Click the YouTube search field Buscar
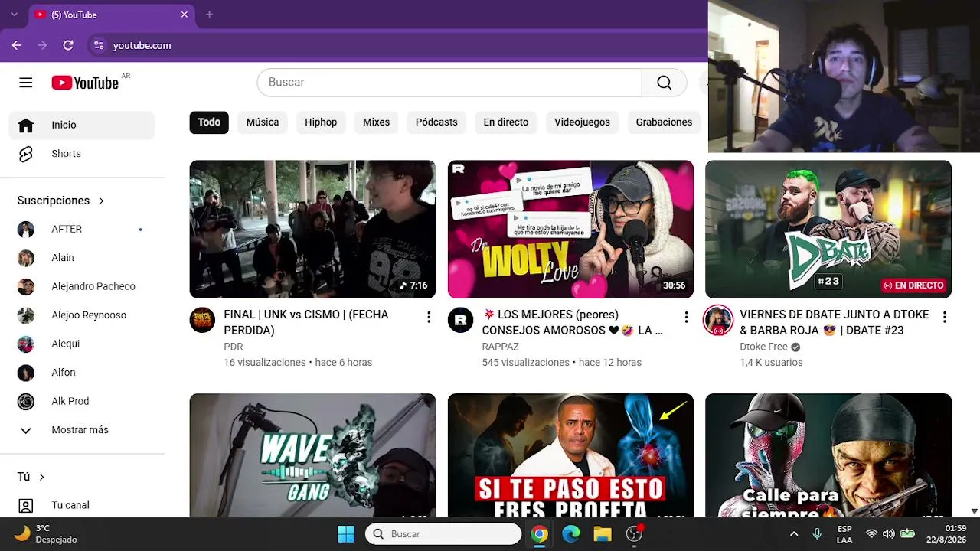This screenshot has height=551, width=980. coord(449,83)
